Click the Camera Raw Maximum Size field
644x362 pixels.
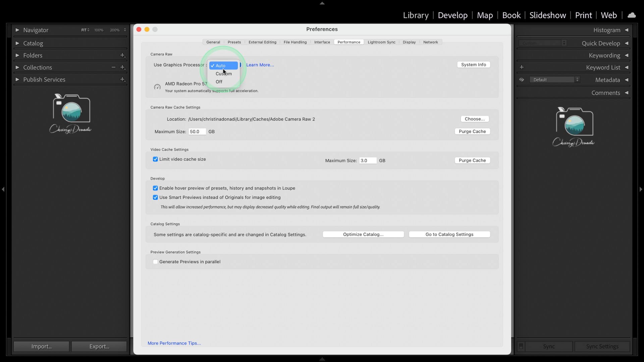click(197, 132)
